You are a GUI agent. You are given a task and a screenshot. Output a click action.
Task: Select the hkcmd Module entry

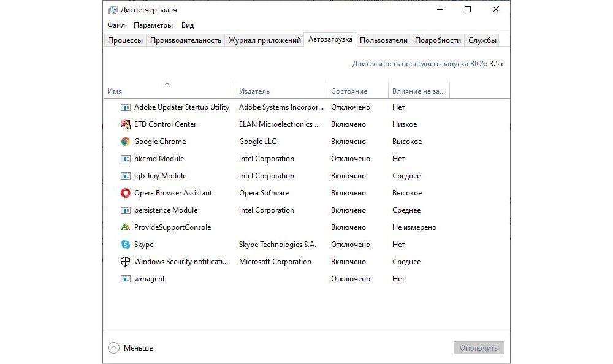[159, 159]
